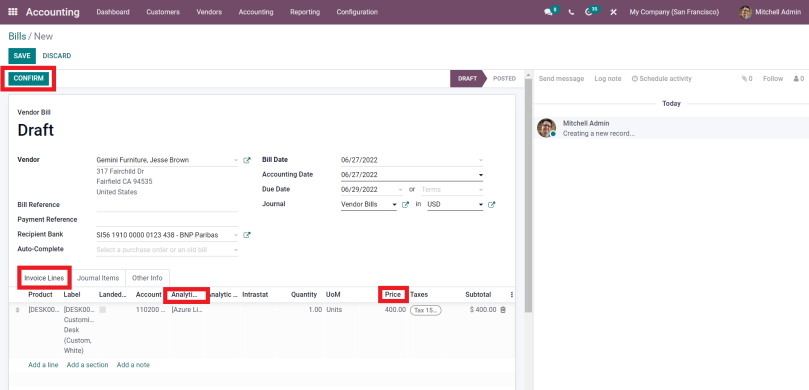Open the conversations chat icon

pos(548,12)
